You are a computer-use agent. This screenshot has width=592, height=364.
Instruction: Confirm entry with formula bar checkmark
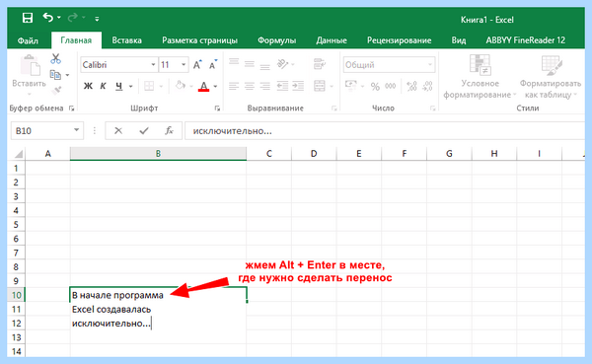144,131
